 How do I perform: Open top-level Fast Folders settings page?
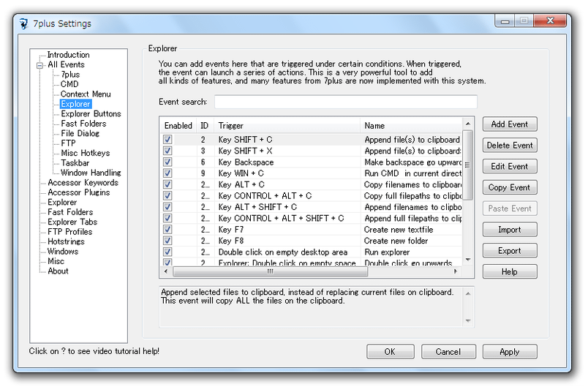(70, 212)
